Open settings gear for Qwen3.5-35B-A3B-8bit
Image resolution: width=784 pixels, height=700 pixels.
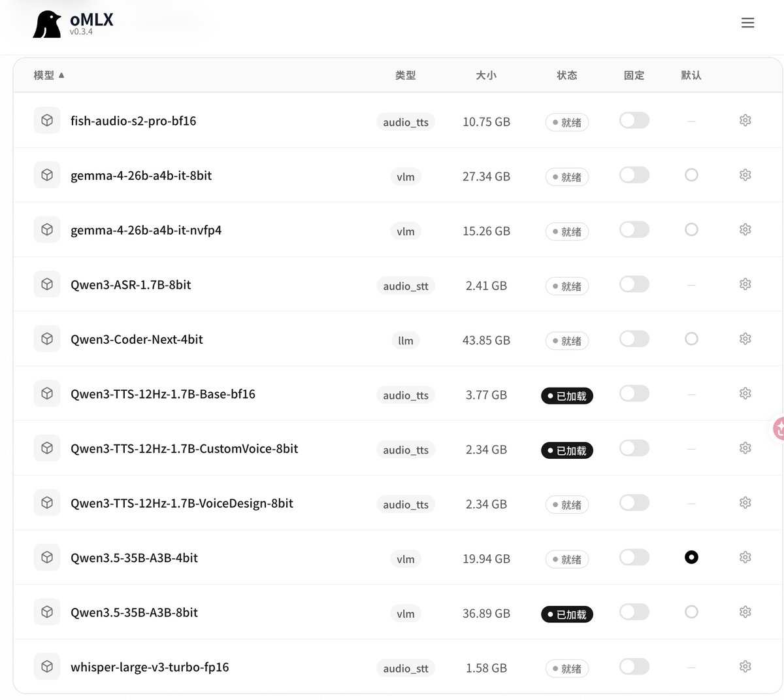coord(745,612)
